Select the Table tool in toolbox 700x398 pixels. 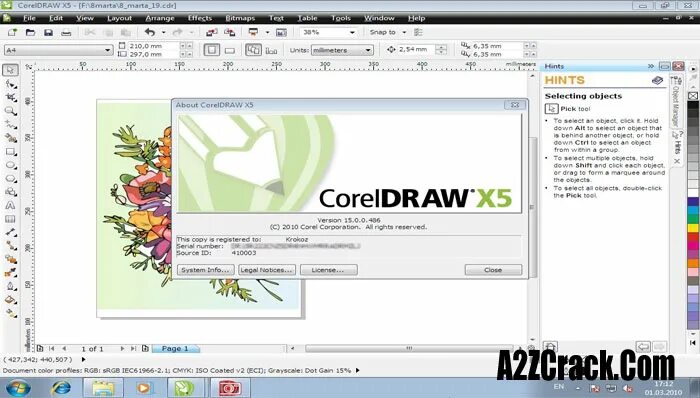[10, 219]
